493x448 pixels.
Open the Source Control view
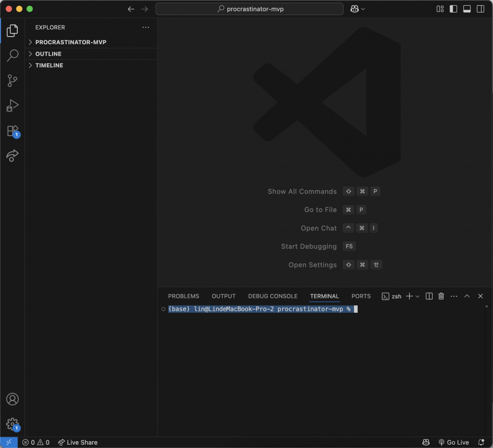point(12,80)
